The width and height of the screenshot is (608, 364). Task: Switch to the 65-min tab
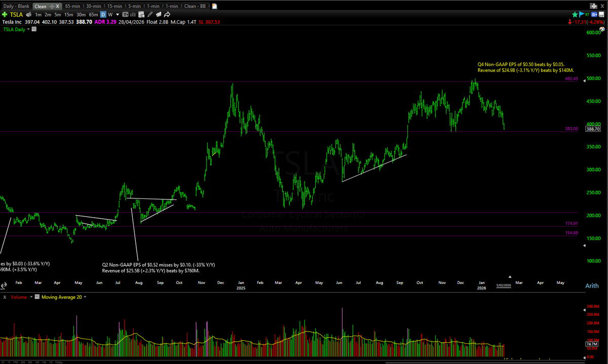(72, 6)
